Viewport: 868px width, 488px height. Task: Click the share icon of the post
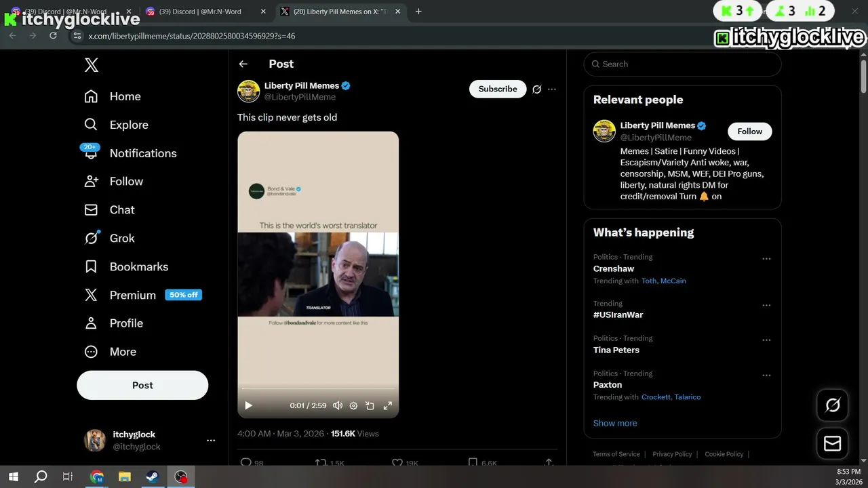[x=549, y=462]
